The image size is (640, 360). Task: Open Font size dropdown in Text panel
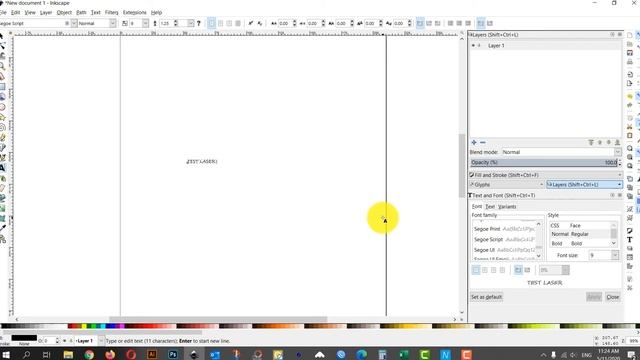[x=615, y=255]
